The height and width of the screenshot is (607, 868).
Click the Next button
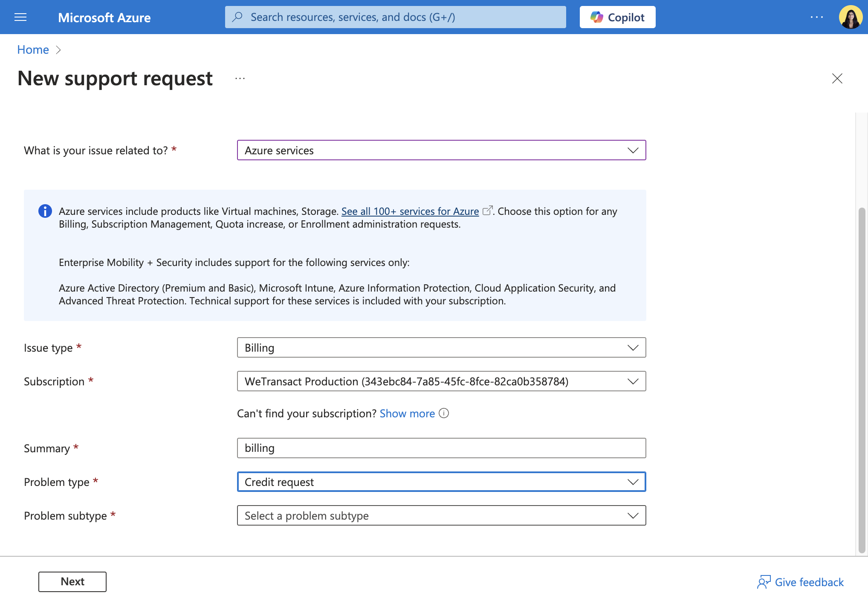click(72, 581)
